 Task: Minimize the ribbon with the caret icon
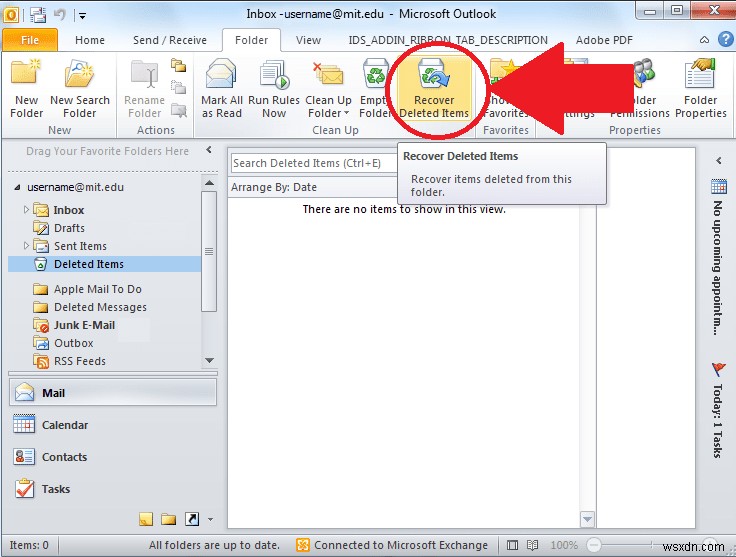(704, 40)
